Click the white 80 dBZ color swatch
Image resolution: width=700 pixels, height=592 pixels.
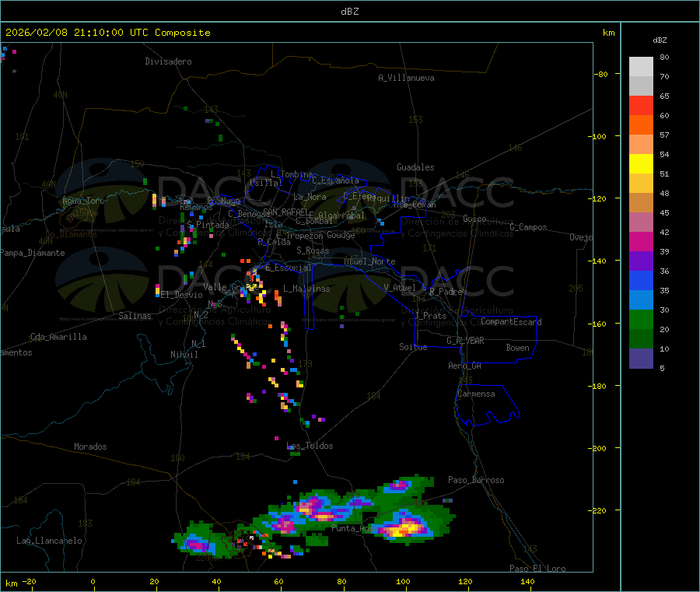tap(641, 67)
